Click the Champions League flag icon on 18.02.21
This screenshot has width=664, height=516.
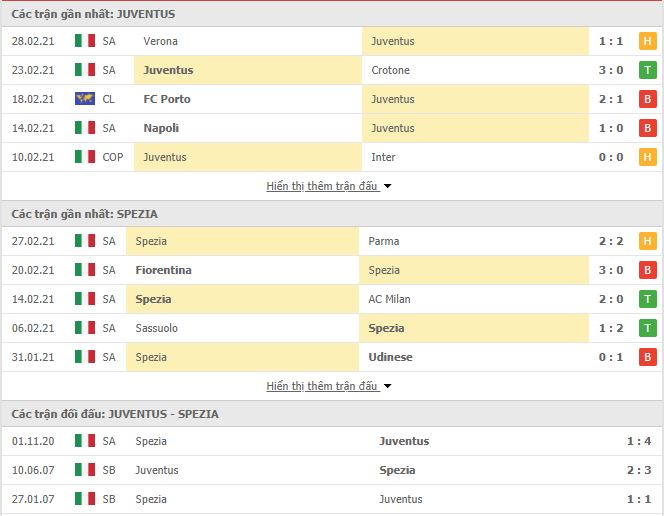pos(85,99)
